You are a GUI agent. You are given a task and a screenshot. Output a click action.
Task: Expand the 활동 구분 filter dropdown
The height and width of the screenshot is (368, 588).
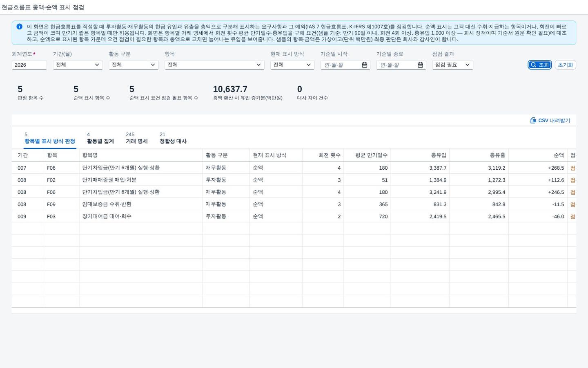(x=134, y=65)
